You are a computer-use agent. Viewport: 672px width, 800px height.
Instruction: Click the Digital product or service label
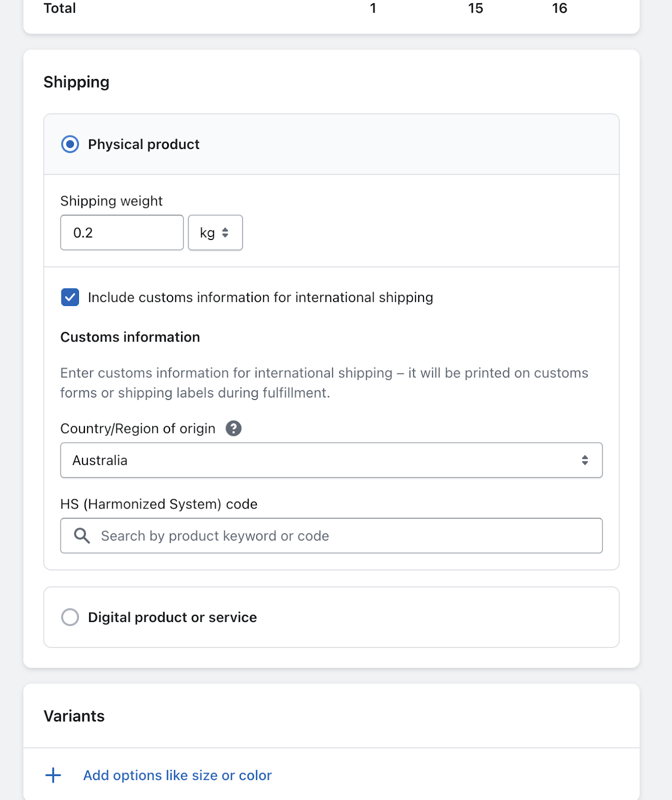click(172, 617)
